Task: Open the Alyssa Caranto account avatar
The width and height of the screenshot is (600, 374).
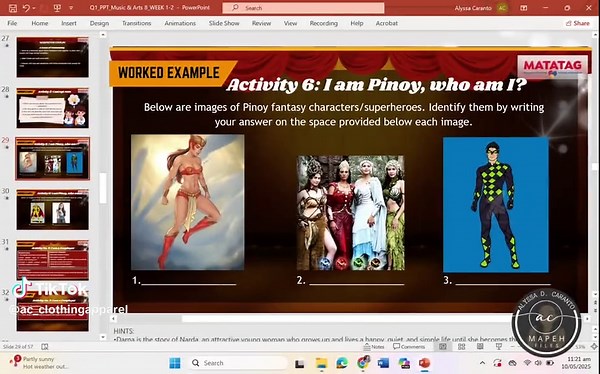Action: point(502,8)
